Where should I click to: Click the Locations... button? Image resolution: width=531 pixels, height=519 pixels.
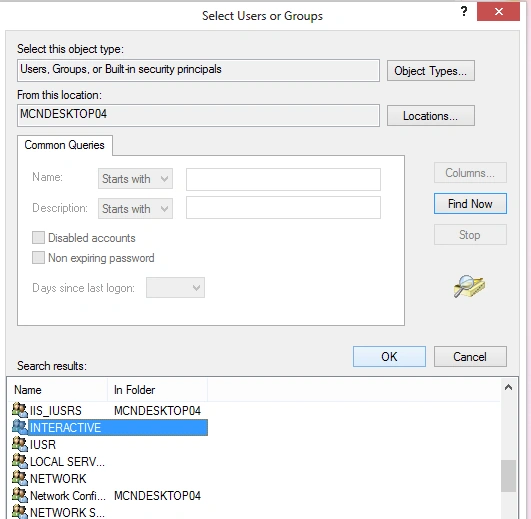click(x=430, y=116)
